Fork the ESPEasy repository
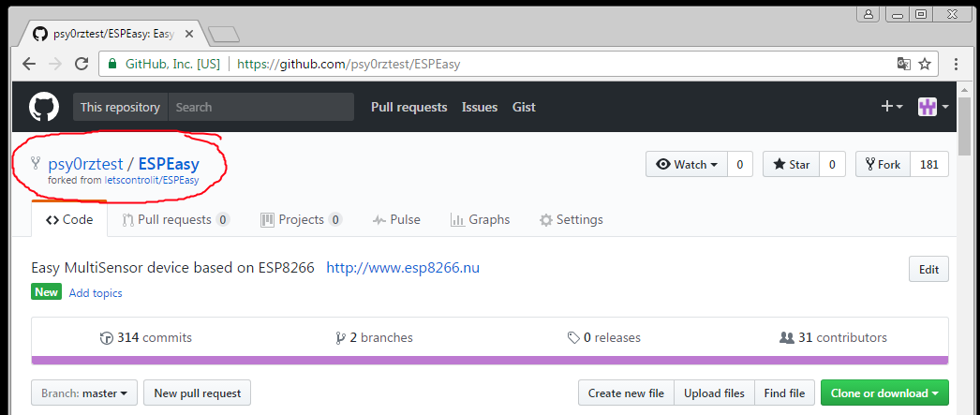980x415 pixels. (883, 164)
